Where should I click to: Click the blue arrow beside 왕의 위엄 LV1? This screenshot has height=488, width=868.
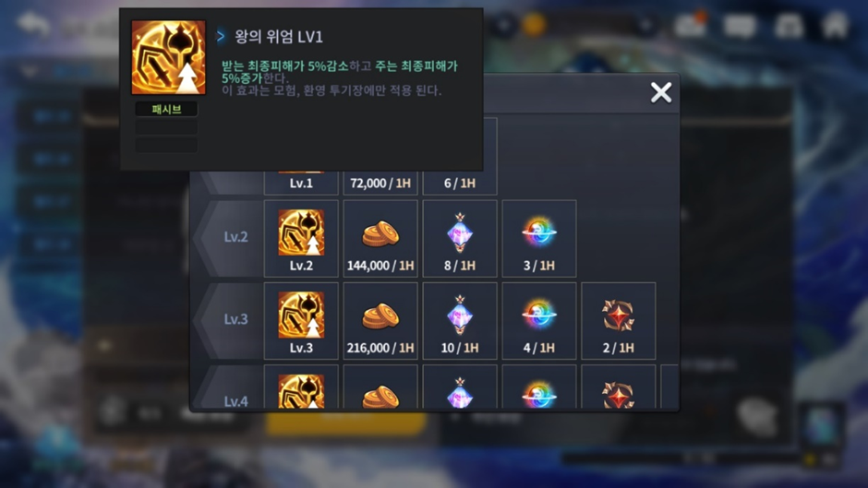point(221,37)
